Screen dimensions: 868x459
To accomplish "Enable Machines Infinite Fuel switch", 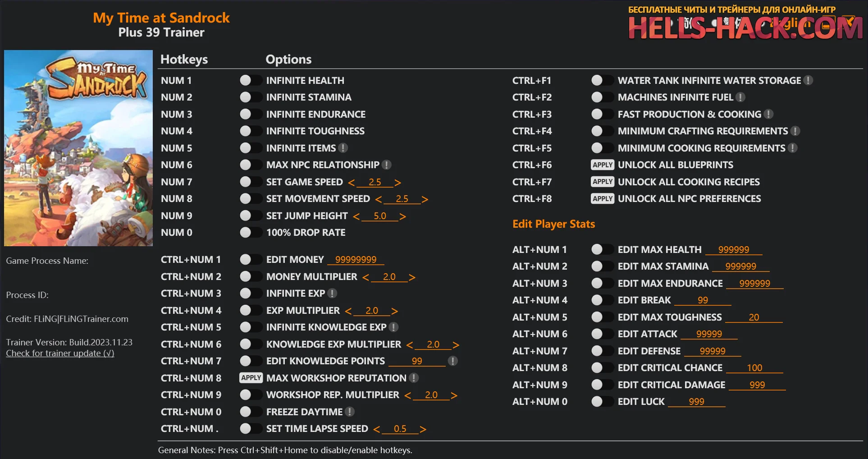I will click(x=602, y=97).
